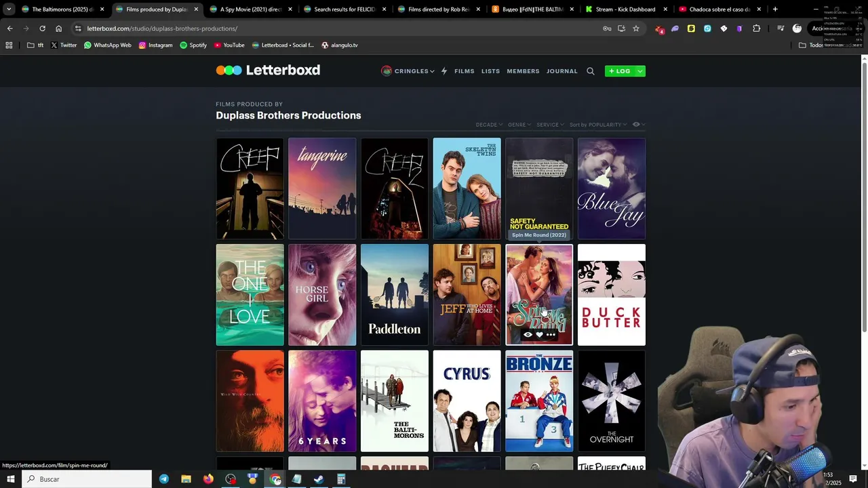Open the Sort by POPULARITY dropdown
The height and width of the screenshot is (488, 868).
tap(598, 125)
